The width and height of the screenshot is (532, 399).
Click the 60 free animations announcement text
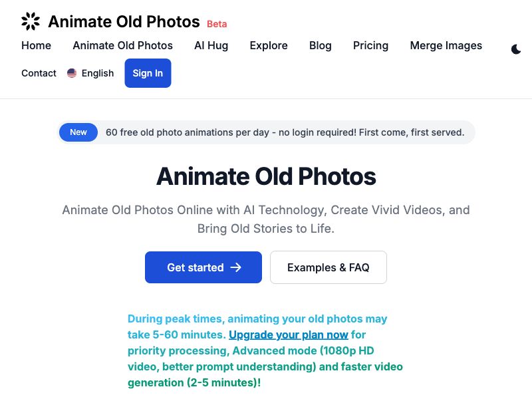coord(285,132)
